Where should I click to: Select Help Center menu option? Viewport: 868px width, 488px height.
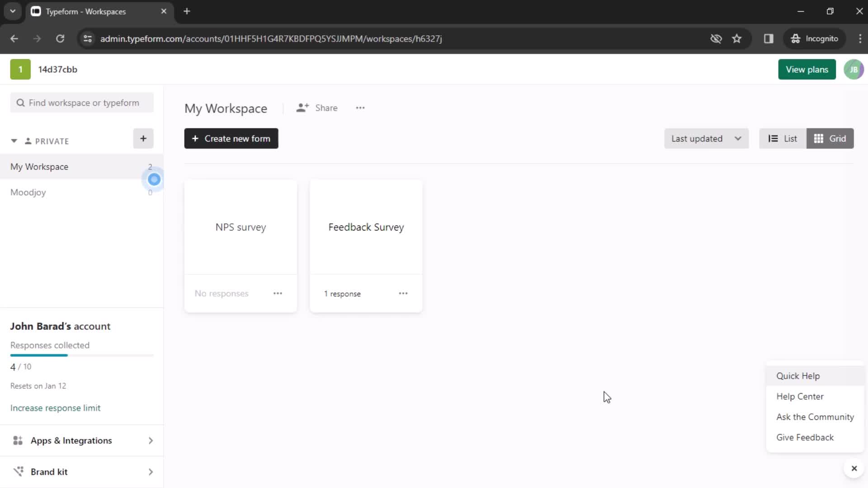pyautogui.click(x=800, y=396)
